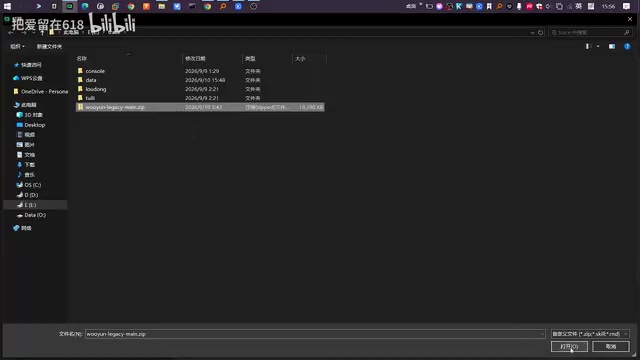Viewport: 640px width, 360px height.
Task: Sort by the 大小 size column
Action: pos(300,59)
